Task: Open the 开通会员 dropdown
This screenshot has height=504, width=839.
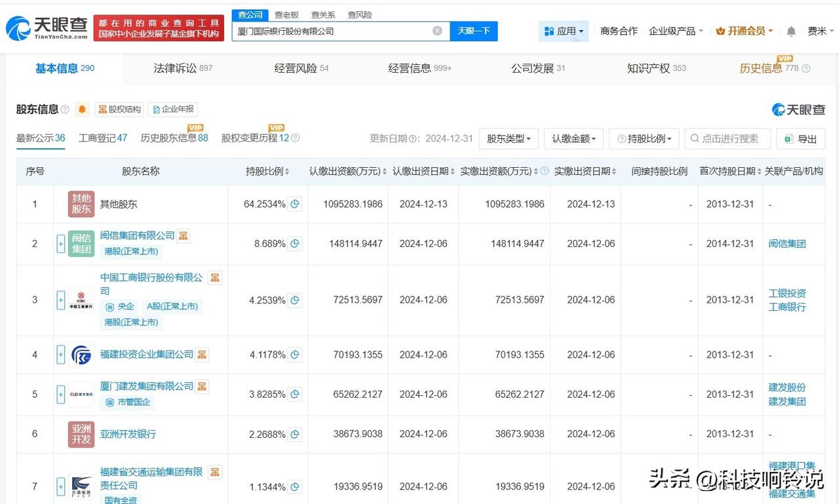Action: (x=745, y=31)
